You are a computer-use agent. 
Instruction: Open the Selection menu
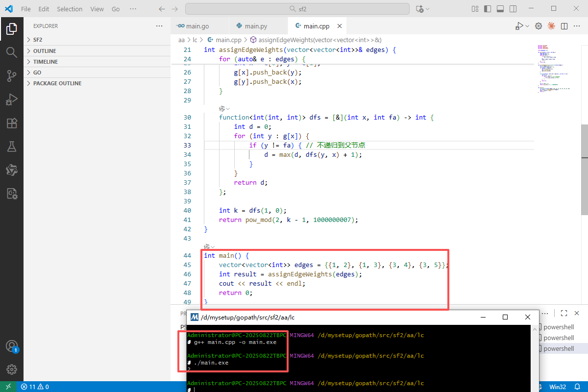coord(70,9)
